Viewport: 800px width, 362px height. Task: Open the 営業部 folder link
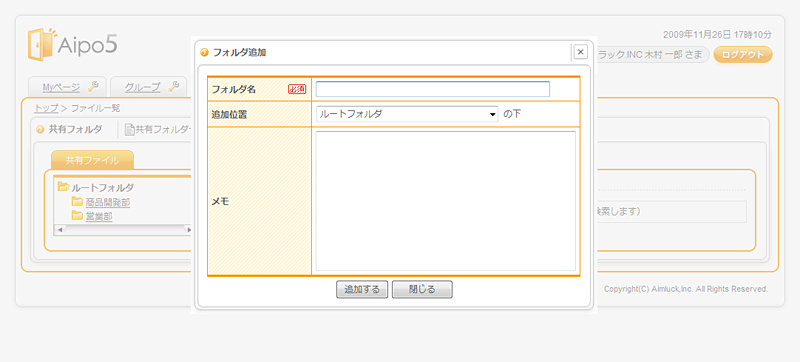click(99, 217)
